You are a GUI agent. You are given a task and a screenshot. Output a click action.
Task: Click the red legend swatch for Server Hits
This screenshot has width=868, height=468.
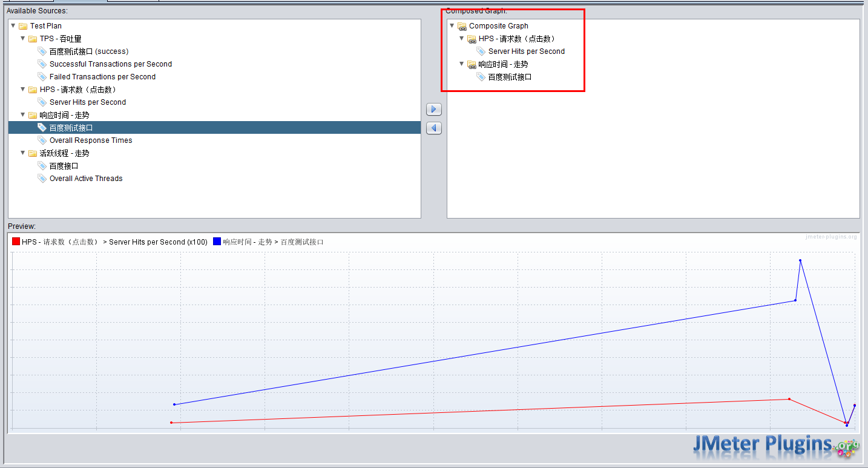[16, 241]
